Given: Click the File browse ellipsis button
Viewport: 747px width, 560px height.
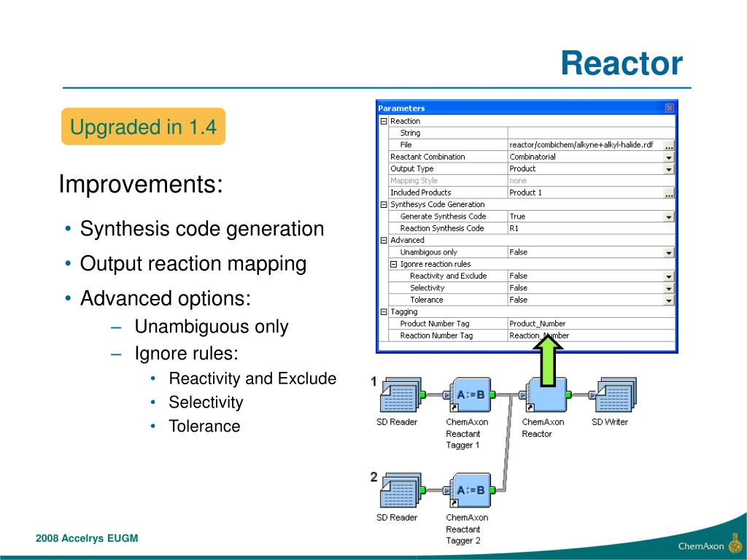Looking at the screenshot, I should click(670, 145).
